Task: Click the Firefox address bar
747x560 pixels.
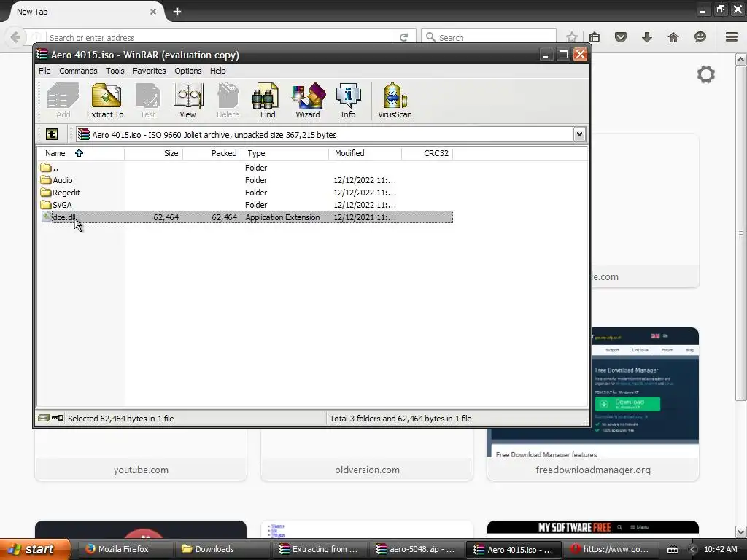Action: point(219,37)
